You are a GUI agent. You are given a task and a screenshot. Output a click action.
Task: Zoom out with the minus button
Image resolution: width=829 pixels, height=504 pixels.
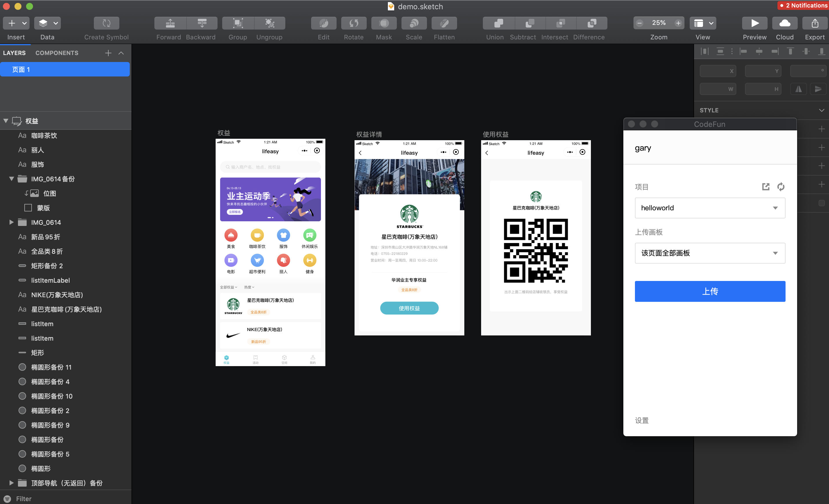[640, 23]
